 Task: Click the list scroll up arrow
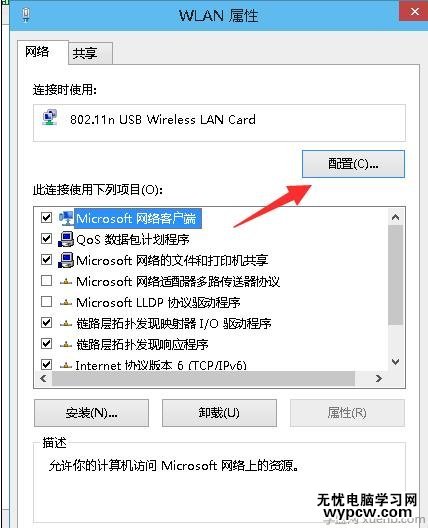[x=396, y=218]
